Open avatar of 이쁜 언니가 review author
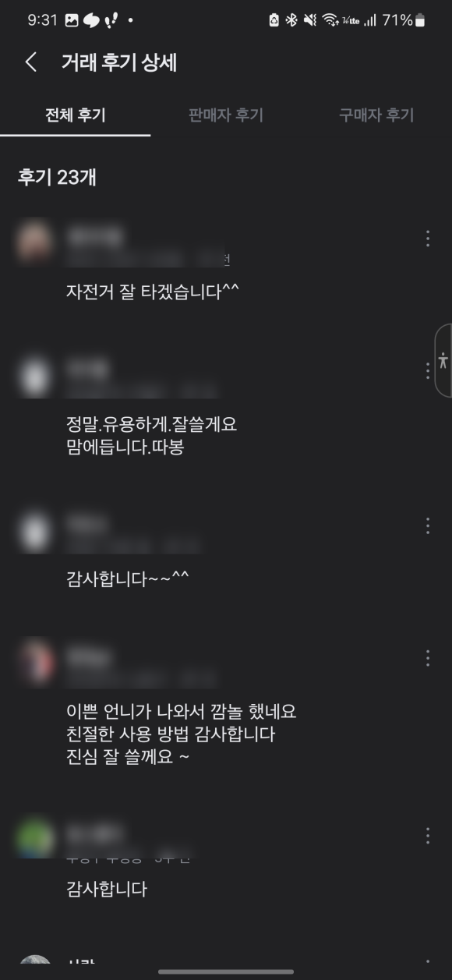Image resolution: width=452 pixels, height=980 pixels. (x=34, y=661)
